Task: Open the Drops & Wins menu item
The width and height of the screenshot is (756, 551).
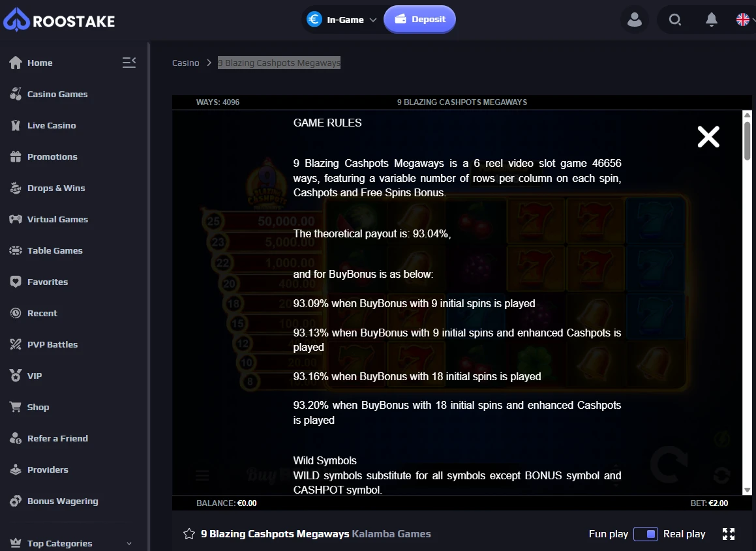Action: click(56, 188)
